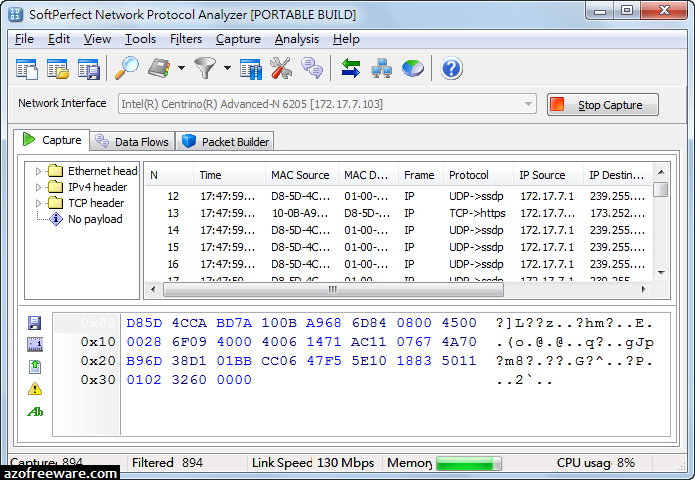The width and height of the screenshot is (695, 480).
Task: Click the blue-green arrows traffic icon
Action: click(351, 68)
